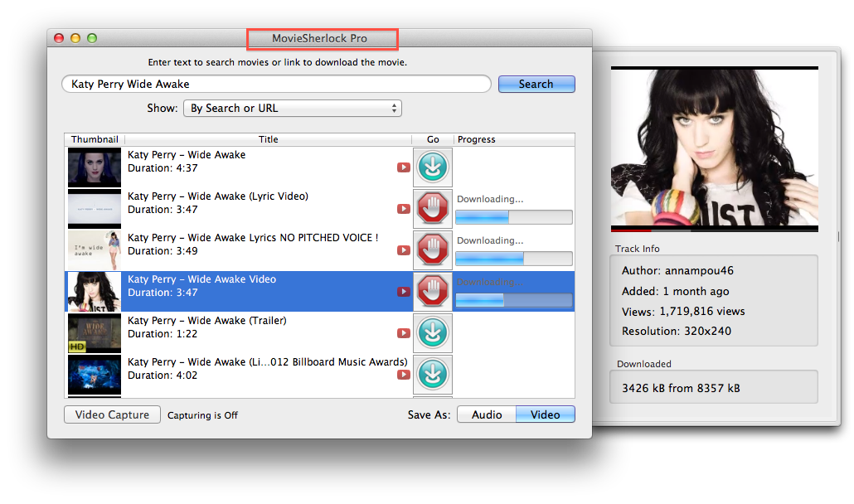Screen dimensions: 854x504
Task: Open YouTube icon for Billboard Music Awards row
Action: pos(404,375)
